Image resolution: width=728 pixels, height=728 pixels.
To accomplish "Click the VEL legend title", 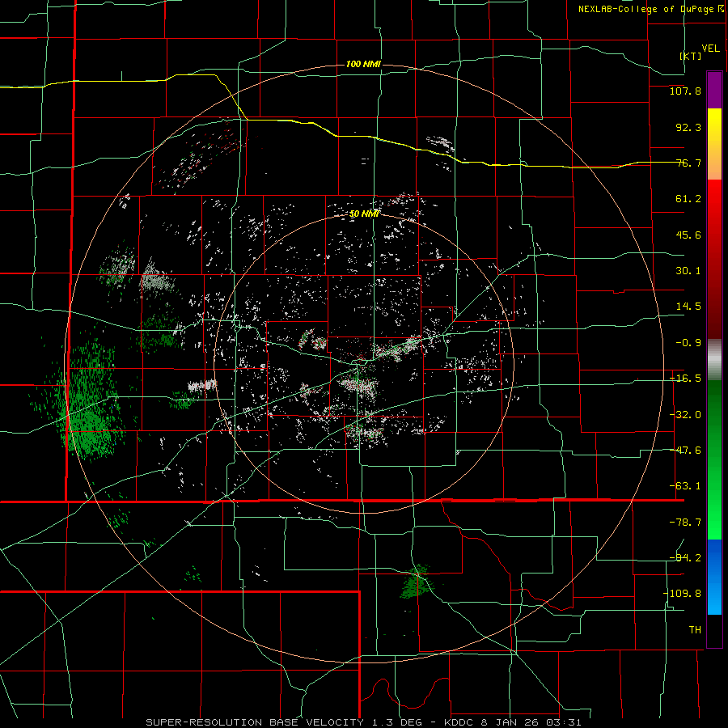I will [x=710, y=48].
